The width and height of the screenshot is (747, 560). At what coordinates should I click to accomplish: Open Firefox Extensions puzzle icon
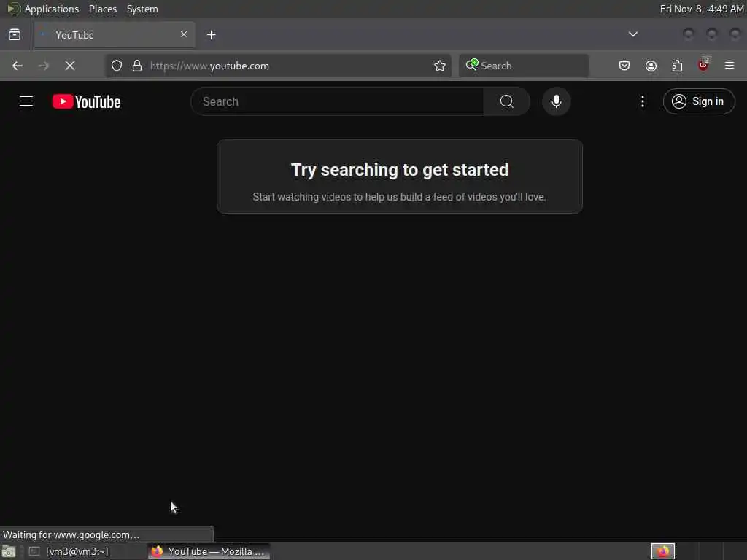677,66
